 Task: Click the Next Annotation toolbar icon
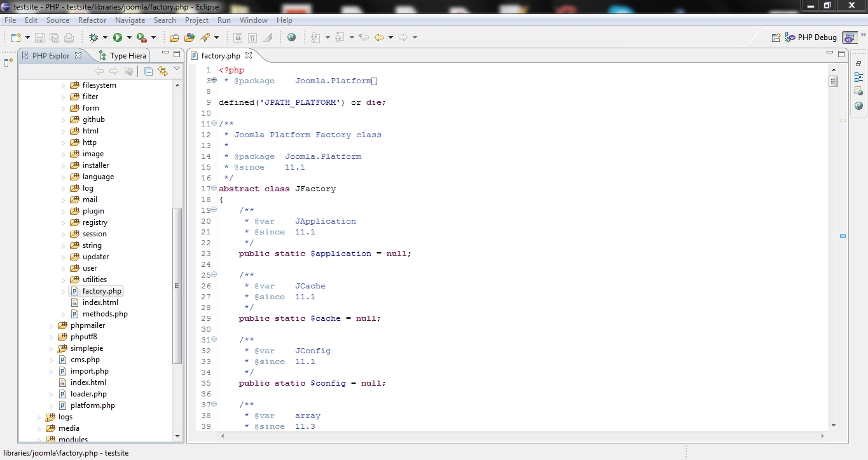click(x=316, y=37)
